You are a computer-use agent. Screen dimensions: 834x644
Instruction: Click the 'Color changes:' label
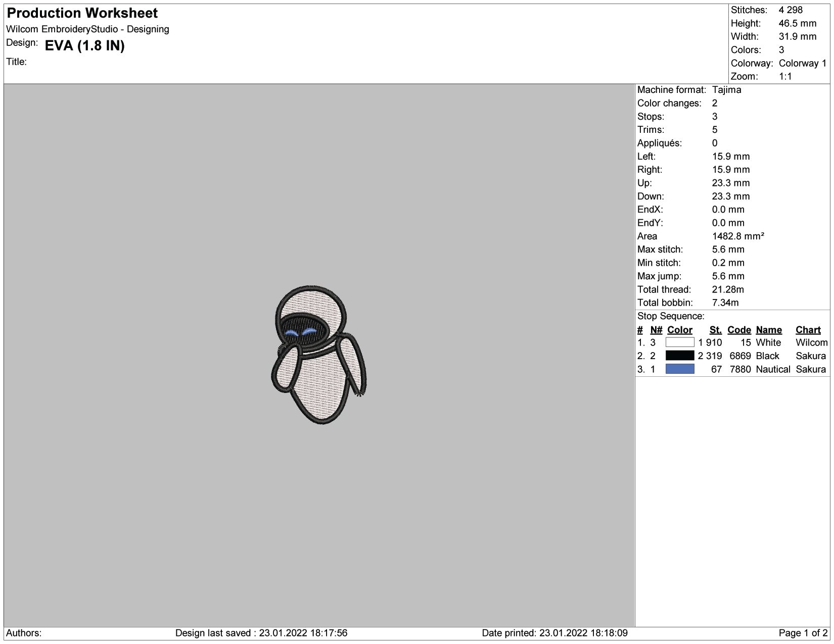pyautogui.click(x=669, y=103)
